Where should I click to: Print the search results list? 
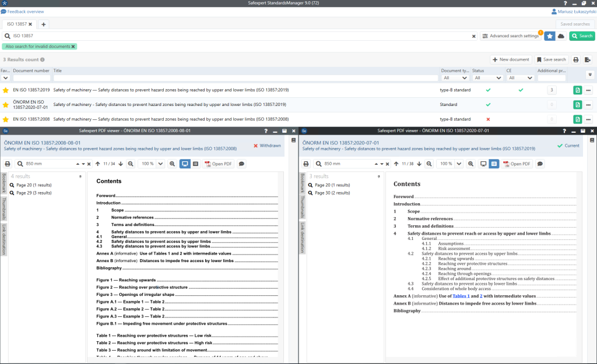click(x=575, y=60)
